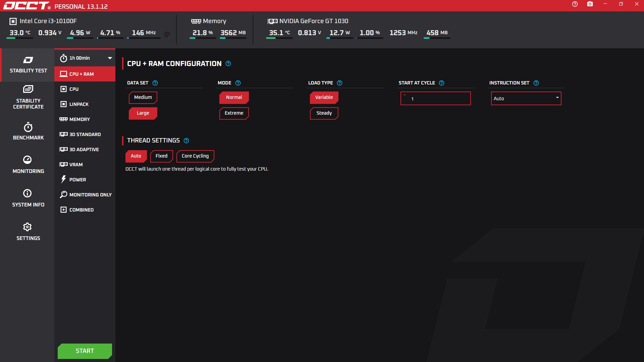644x362 pixels.
Task: Open Settings gear in sidebar
Action: (28, 227)
